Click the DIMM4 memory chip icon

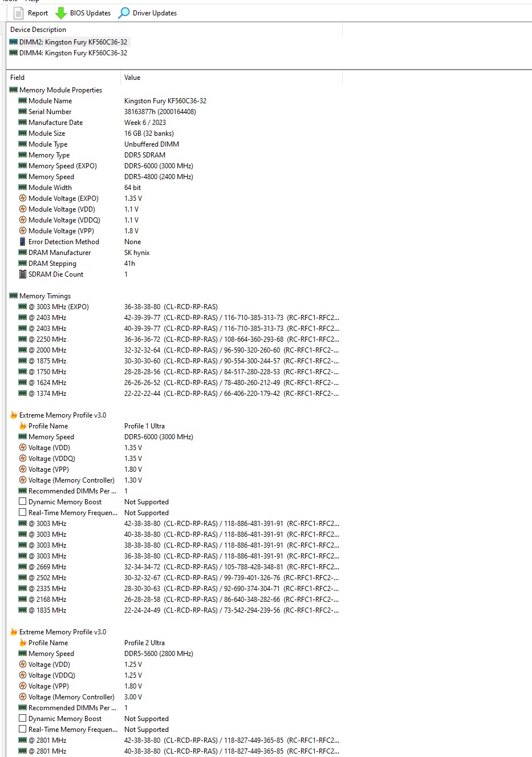[x=14, y=52]
